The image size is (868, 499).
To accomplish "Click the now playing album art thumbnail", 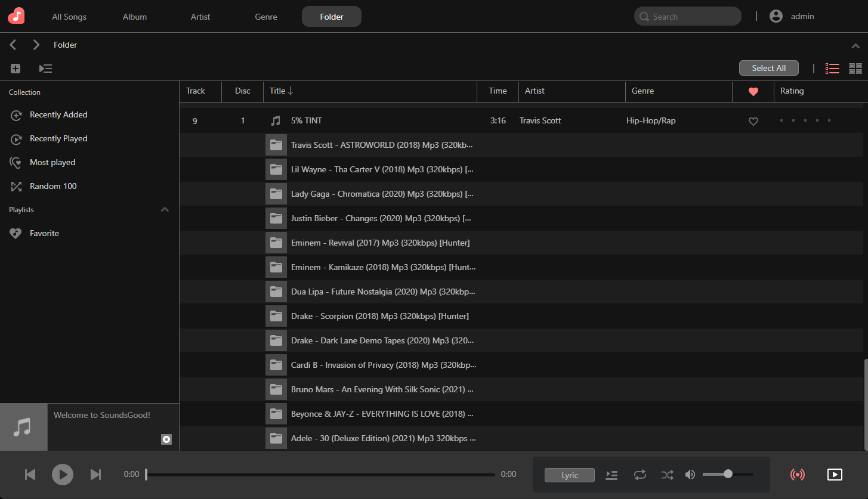I will [x=24, y=427].
